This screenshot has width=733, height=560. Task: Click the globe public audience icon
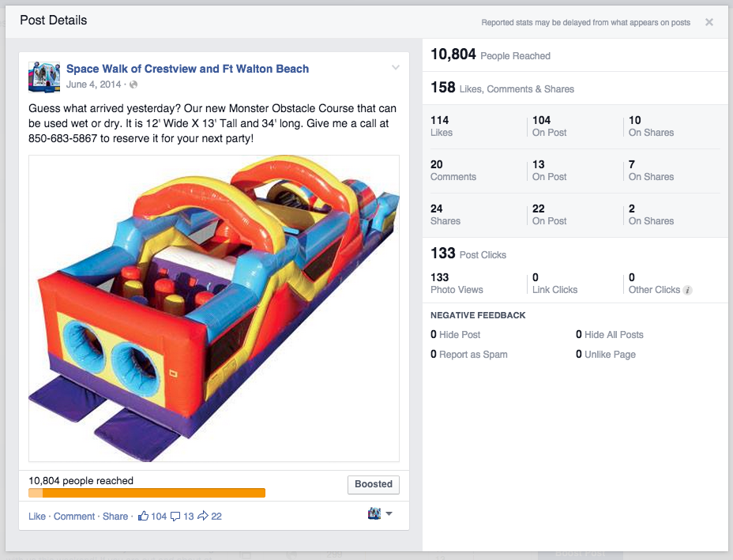pos(133,85)
